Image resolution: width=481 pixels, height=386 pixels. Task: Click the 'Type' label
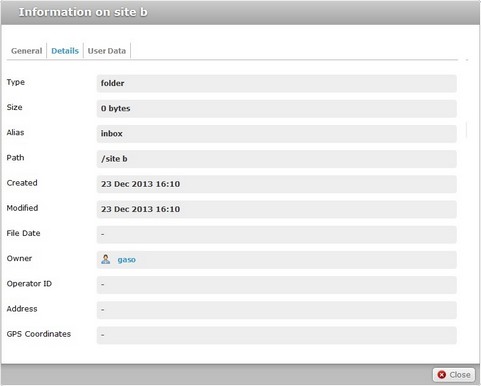tap(16, 82)
